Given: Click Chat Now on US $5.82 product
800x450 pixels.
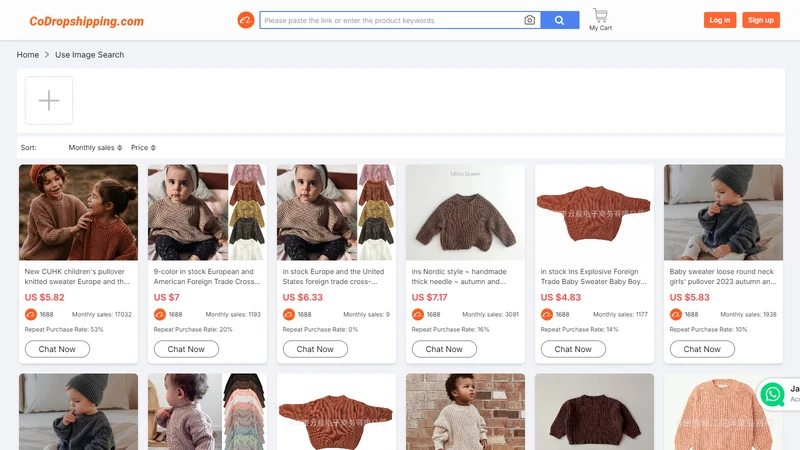Looking at the screenshot, I should [x=57, y=349].
